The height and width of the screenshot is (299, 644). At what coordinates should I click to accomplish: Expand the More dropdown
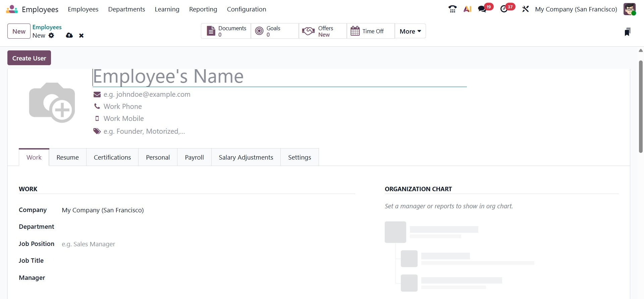point(410,31)
